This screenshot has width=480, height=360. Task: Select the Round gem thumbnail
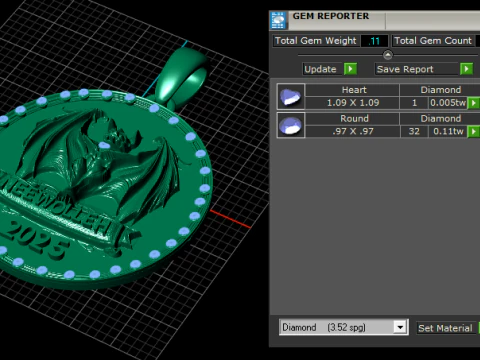click(x=291, y=125)
